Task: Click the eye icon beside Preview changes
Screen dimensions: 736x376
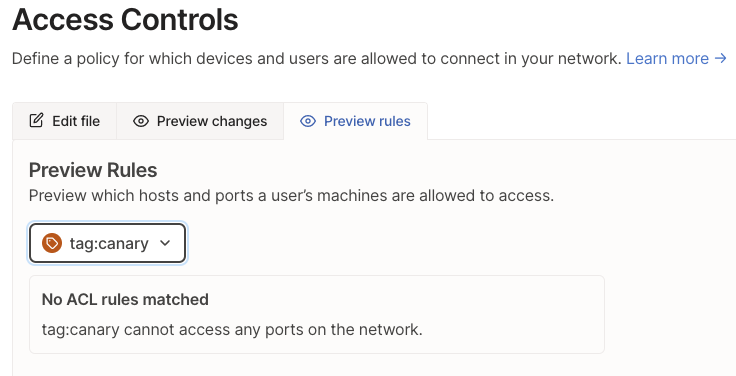Action: 141,121
